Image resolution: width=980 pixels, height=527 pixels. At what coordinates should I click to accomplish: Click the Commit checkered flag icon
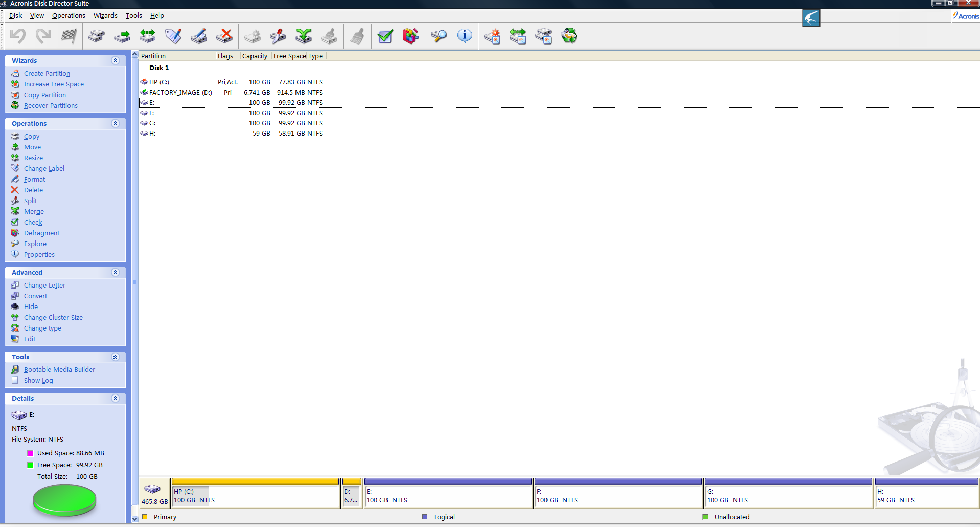[x=69, y=36]
